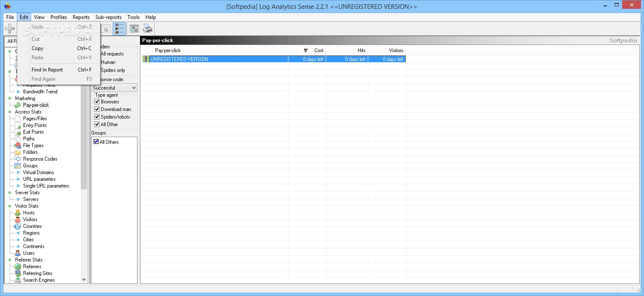Click the printer icon in toolbar
644x296 pixels.
(148, 29)
